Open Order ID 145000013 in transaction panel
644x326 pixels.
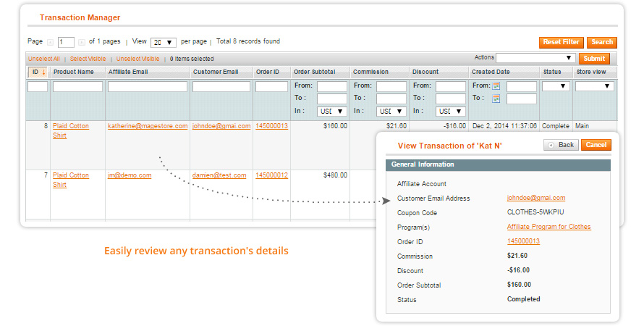coord(523,241)
